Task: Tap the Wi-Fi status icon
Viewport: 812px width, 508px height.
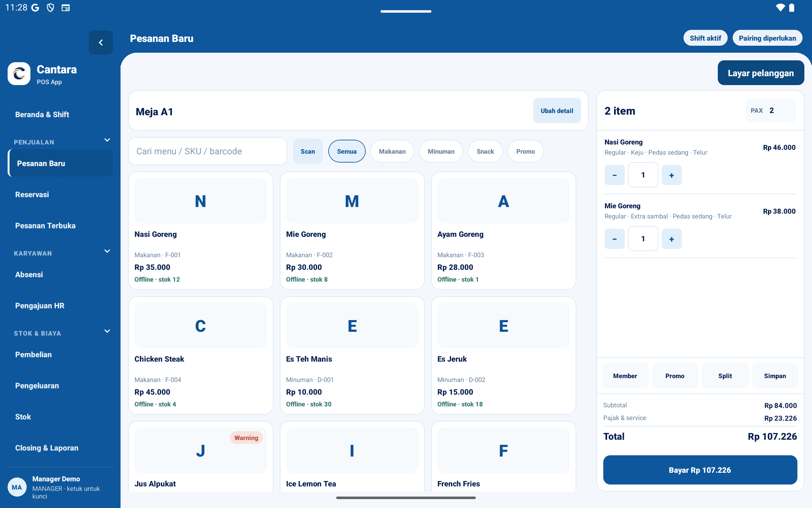Action: coord(781,7)
